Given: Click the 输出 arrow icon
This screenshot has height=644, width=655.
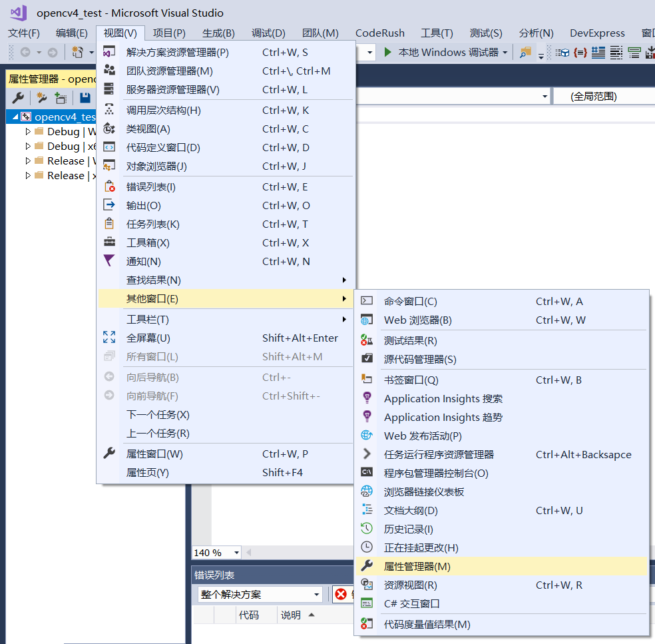Looking at the screenshot, I should click(109, 204).
